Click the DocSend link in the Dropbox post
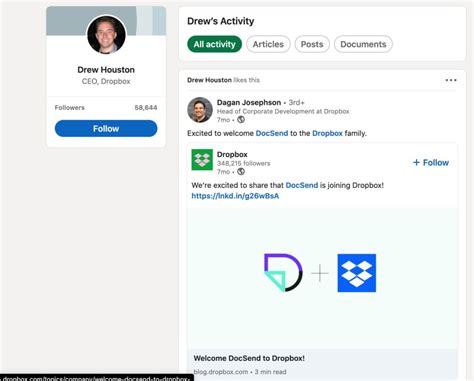Viewport: 474px width, 381px height. tap(302, 185)
